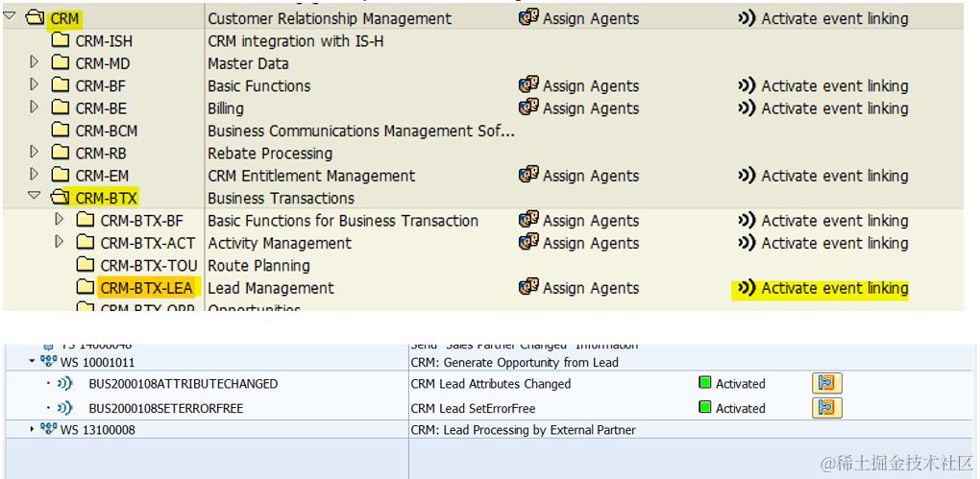This screenshot has width=980, height=479.
Task: Click Activate event linking for CRM Entitlement Management
Action: (834, 176)
